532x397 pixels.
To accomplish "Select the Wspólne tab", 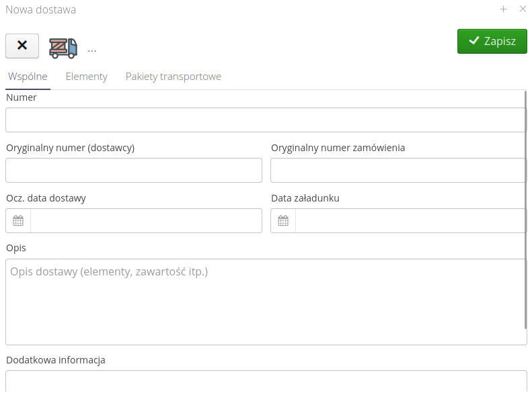I will [x=28, y=77].
